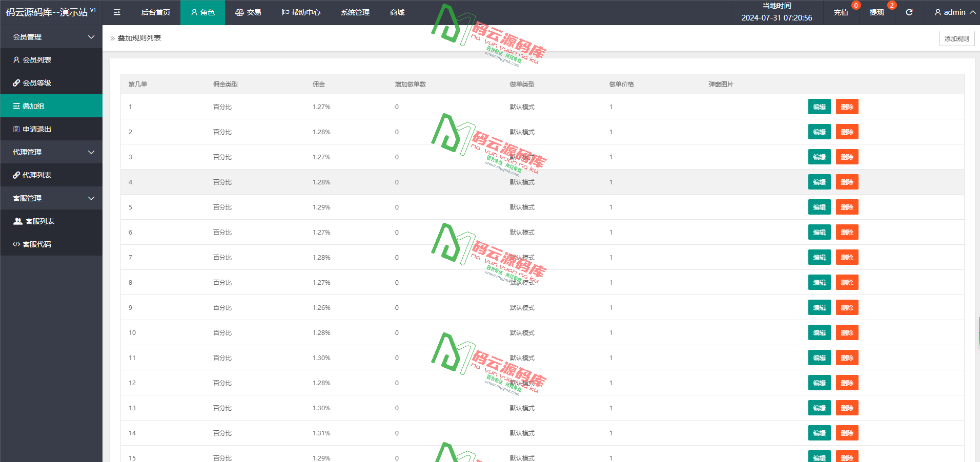This screenshot has height=462, width=980.
Task: Open the admin user dropdown
Action: click(x=954, y=12)
